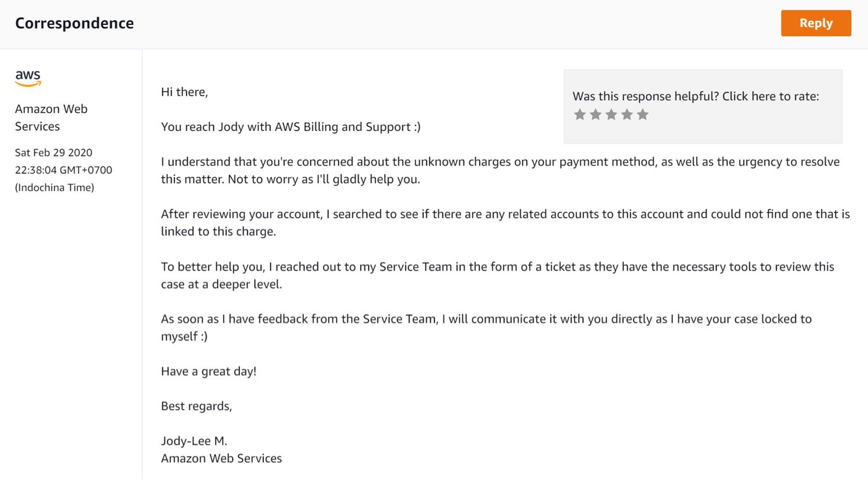Give a five-star rating to the response
868x480 pixels.
642,115
